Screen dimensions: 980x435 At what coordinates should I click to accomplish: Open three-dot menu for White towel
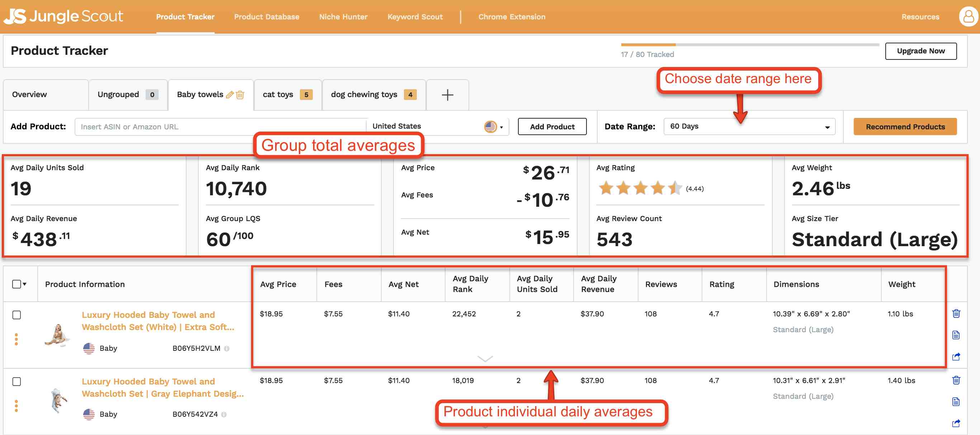(x=17, y=339)
